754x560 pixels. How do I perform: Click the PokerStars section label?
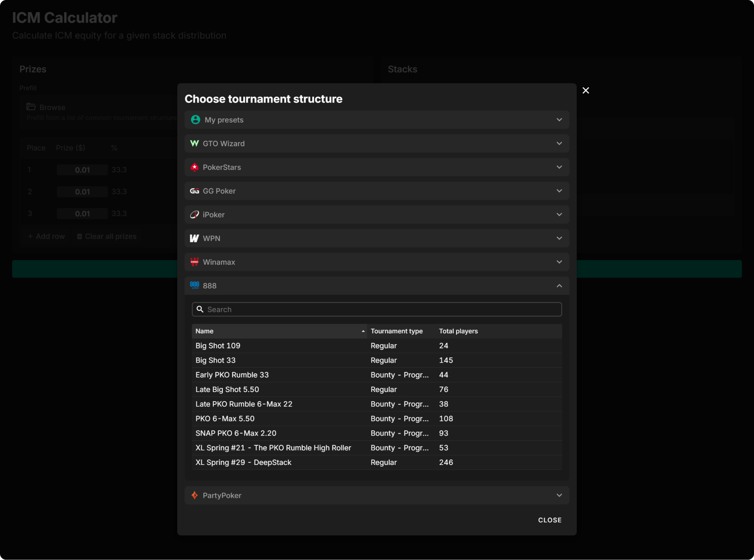pos(222,167)
